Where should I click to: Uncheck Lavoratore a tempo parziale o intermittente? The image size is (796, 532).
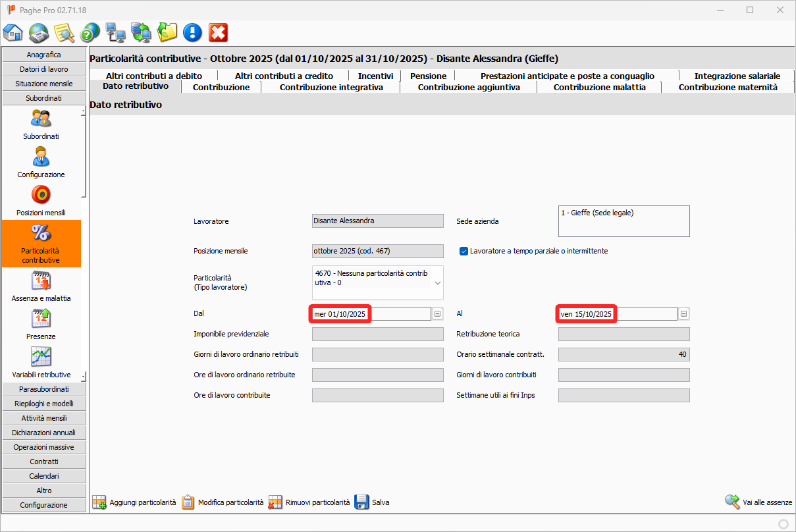[464, 251]
